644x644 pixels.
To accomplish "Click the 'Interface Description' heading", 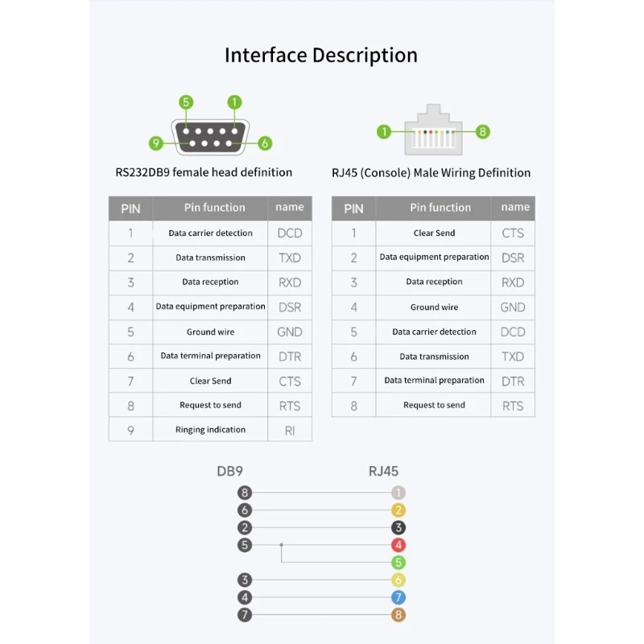I will click(321, 56).
